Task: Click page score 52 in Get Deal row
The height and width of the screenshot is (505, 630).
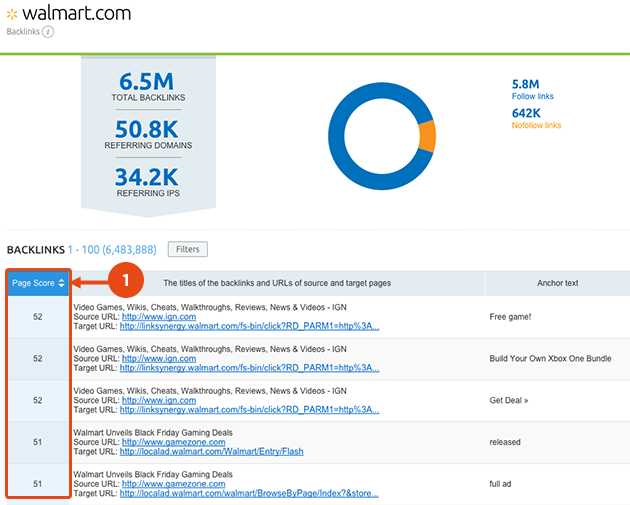Action: pos(37,401)
